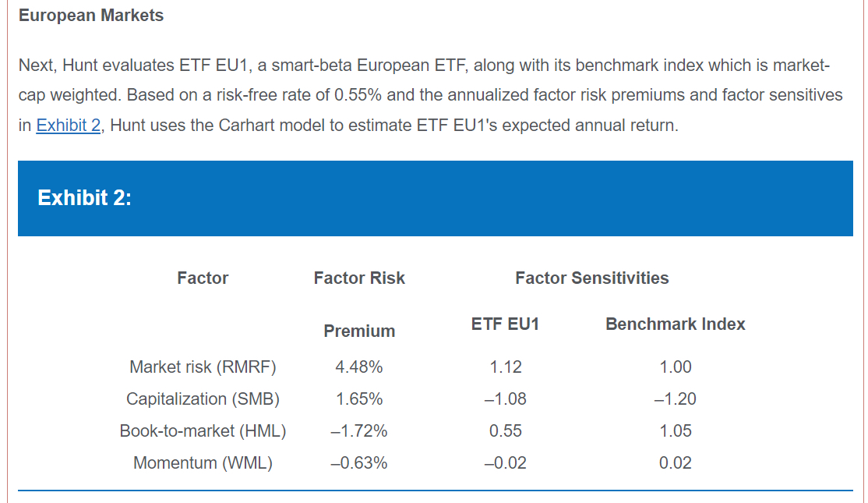Click the blue Exhibit 2 banner title
The width and height of the screenshot is (868, 503).
coord(84,198)
